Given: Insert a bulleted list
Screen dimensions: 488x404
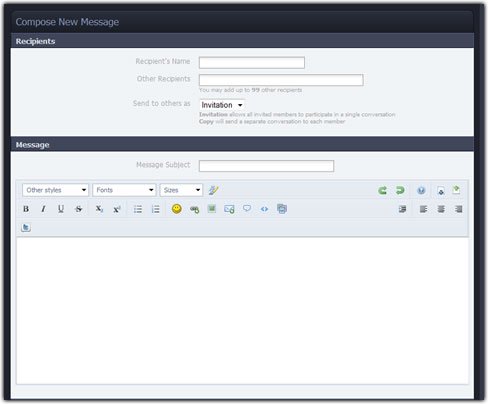Looking at the screenshot, I should [x=138, y=209].
